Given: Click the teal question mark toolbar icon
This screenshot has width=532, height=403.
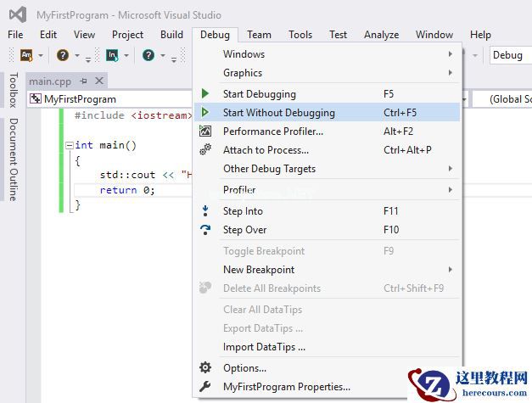Looking at the screenshot, I should [x=148, y=55].
